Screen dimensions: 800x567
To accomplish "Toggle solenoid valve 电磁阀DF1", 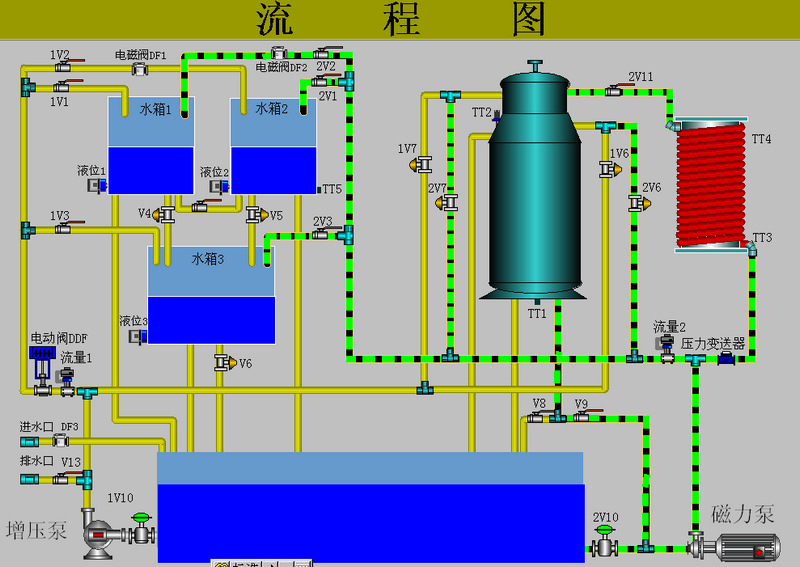I will click(141, 68).
